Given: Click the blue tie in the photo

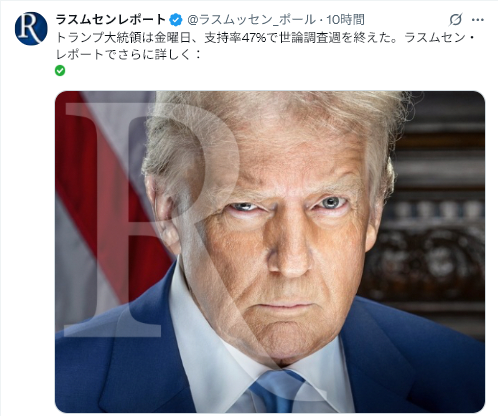Looking at the screenshot, I should (277, 392).
